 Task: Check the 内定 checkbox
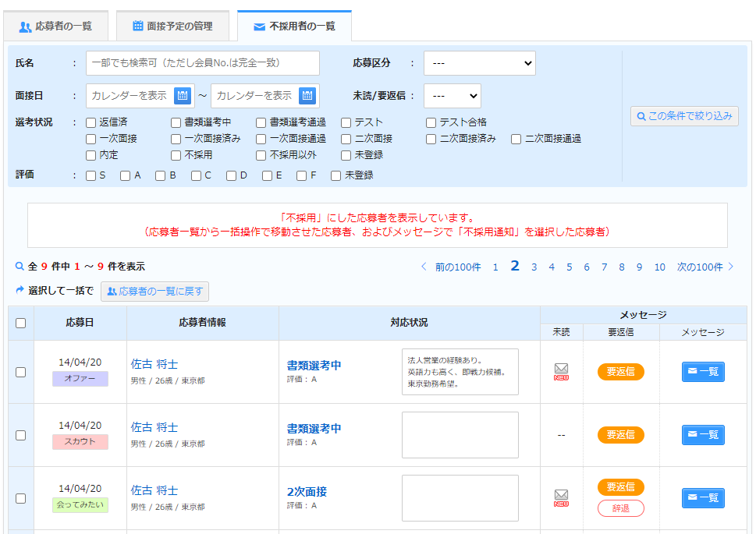pyautogui.click(x=91, y=156)
